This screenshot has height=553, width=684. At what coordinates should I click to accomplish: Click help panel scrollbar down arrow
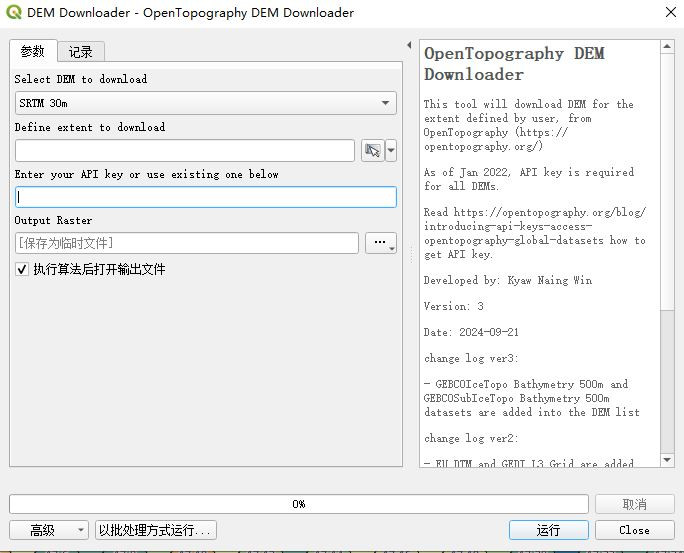click(x=667, y=460)
